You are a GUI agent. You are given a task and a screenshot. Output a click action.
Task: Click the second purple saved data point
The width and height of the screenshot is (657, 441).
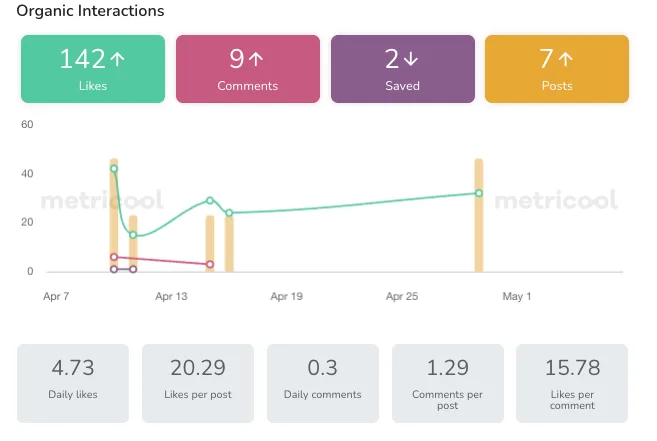click(133, 270)
